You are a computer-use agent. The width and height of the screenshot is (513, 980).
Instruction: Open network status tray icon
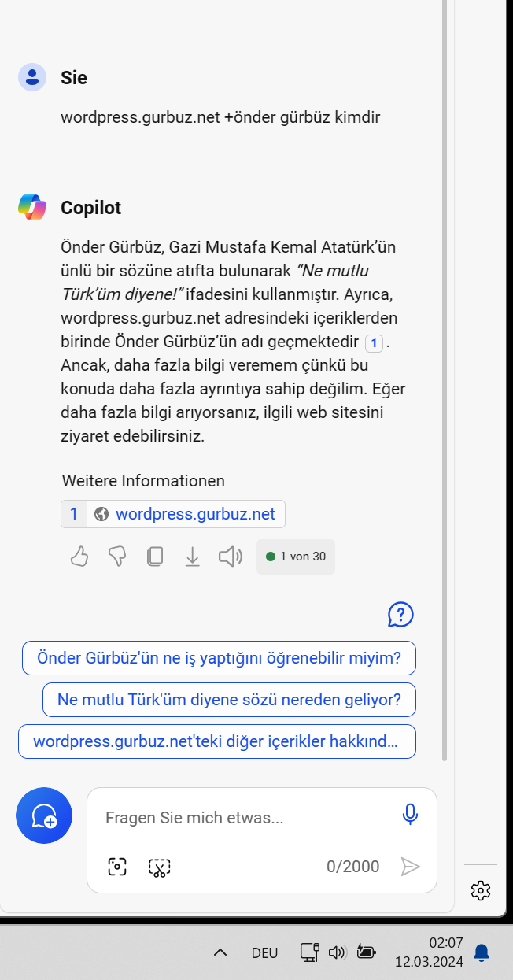coord(309,952)
